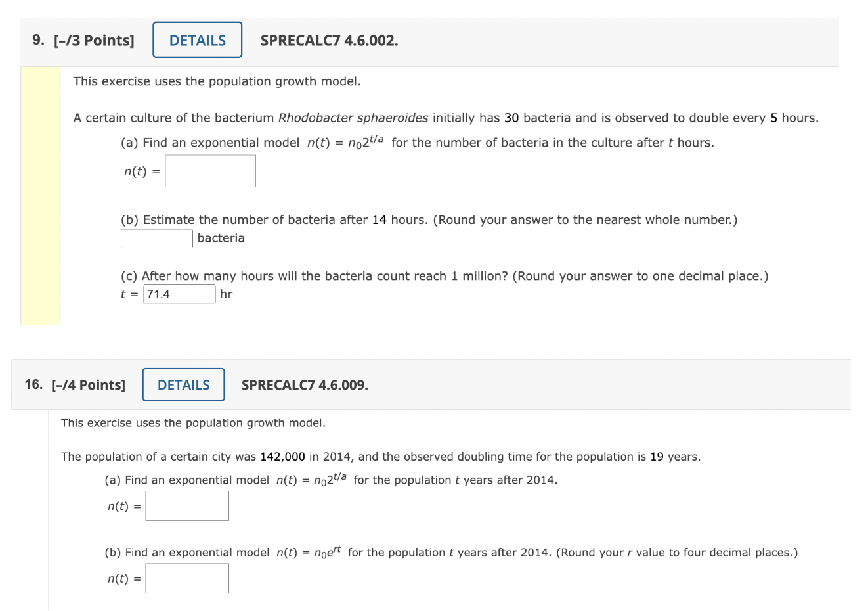Click the n(t) field in part 16(a)
This screenshot has height=611, width=868.
[x=187, y=505]
